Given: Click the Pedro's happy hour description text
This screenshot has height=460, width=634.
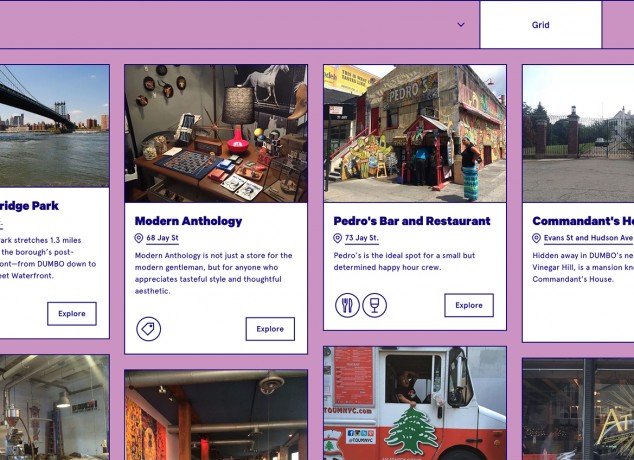Looking at the screenshot, I should [404, 262].
